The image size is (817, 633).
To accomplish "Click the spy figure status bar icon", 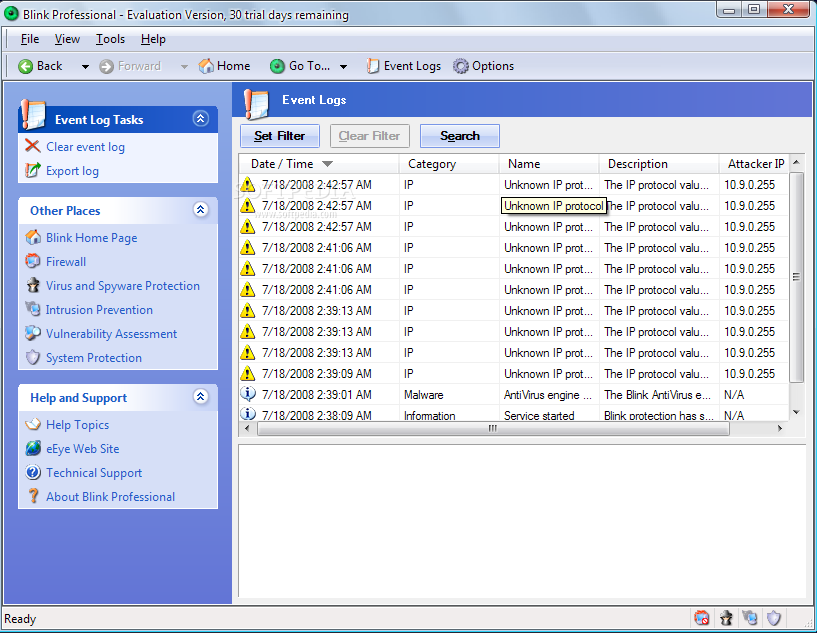I will pos(726,618).
